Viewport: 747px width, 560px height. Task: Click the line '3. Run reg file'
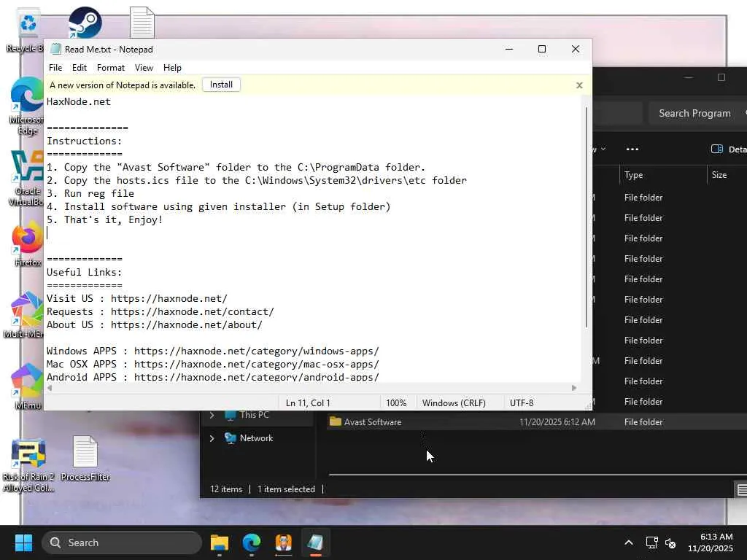click(90, 193)
